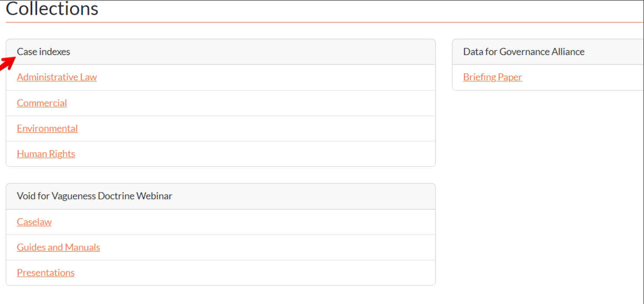Go to the Environmental case index

coord(47,128)
